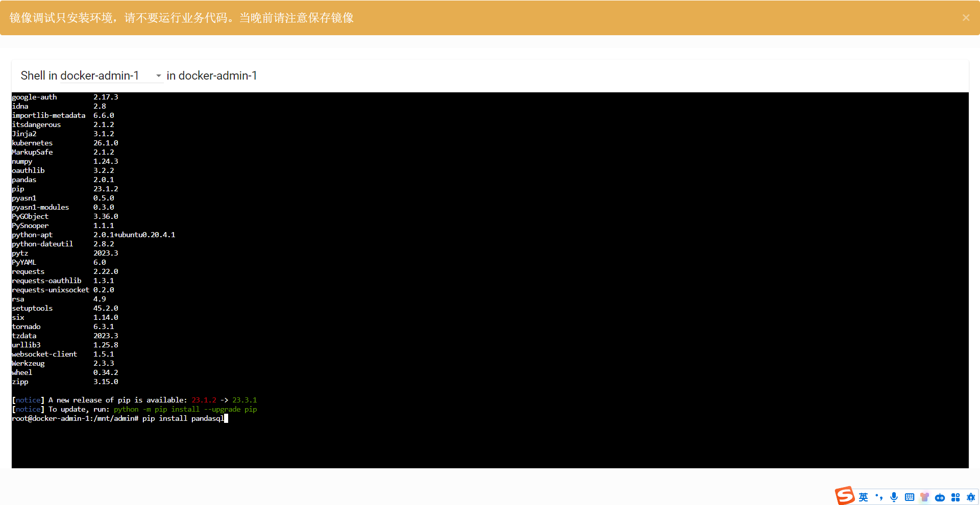Click 'python -m pip install --upgrade pip' text

(185, 409)
